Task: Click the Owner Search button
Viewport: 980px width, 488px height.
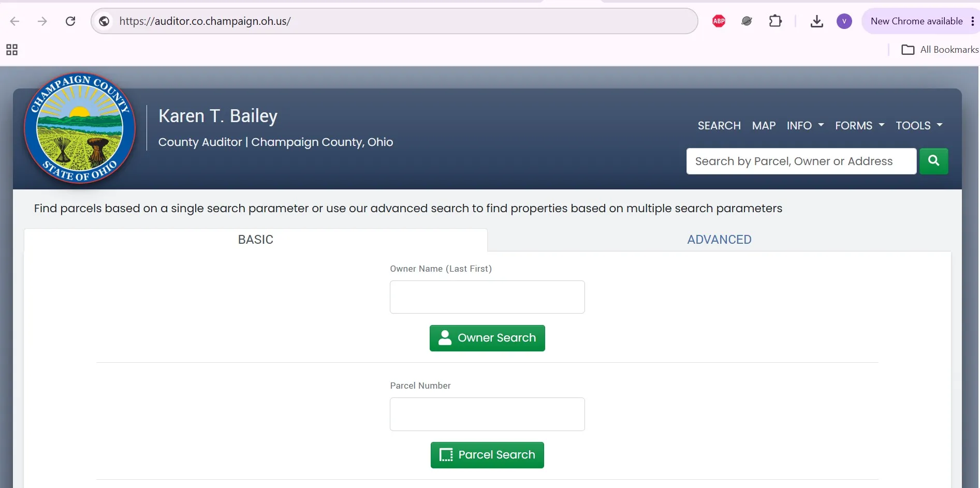Action: pyautogui.click(x=487, y=338)
